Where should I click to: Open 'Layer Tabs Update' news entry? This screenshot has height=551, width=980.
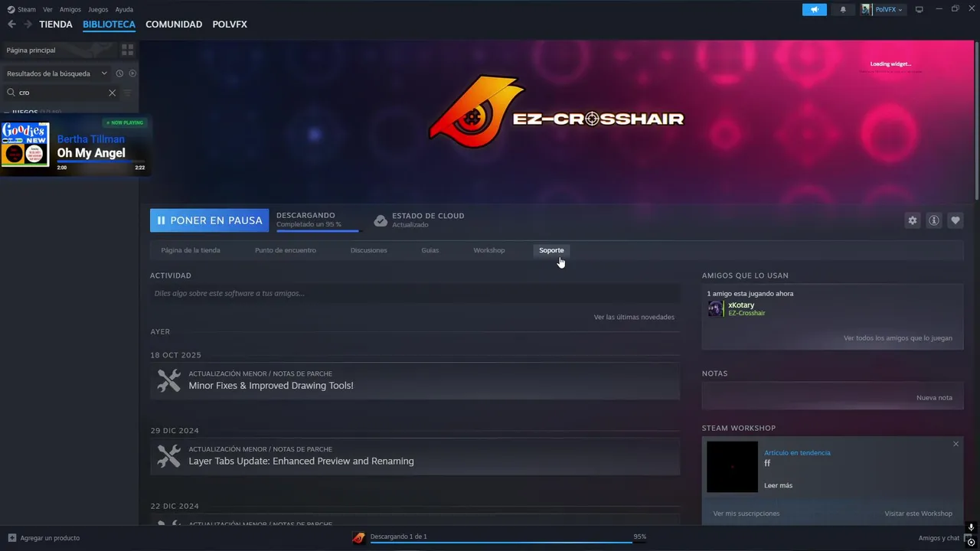(301, 461)
